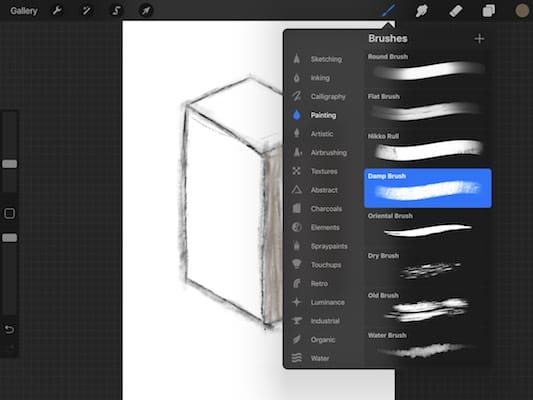This screenshot has height=400, width=533.
Task: Click the brush size slider handle
Action: tap(10, 164)
